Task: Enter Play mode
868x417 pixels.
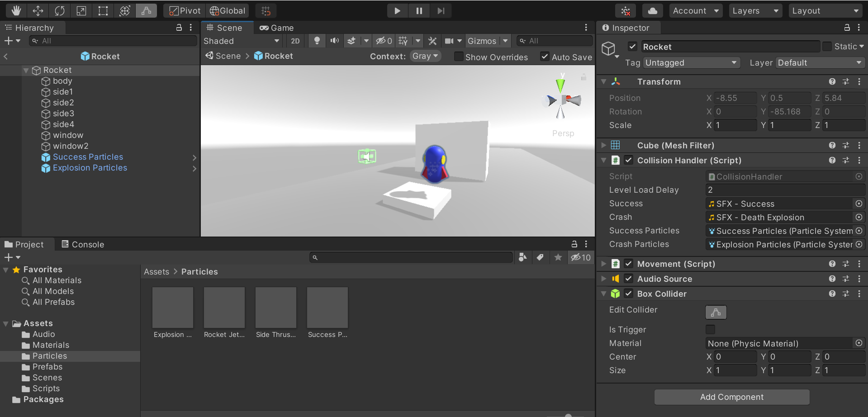Action: [x=397, y=10]
